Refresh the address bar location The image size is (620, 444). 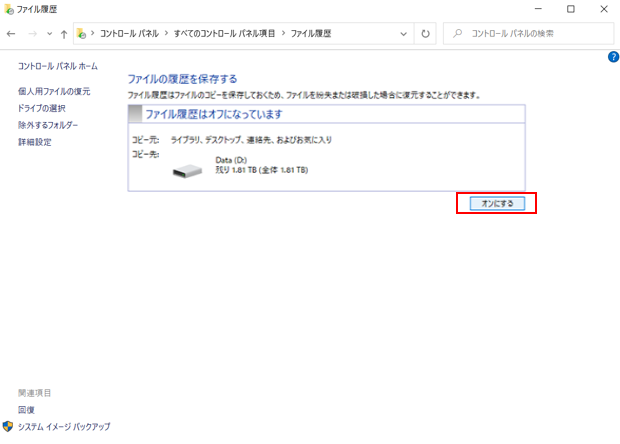coord(425,33)
